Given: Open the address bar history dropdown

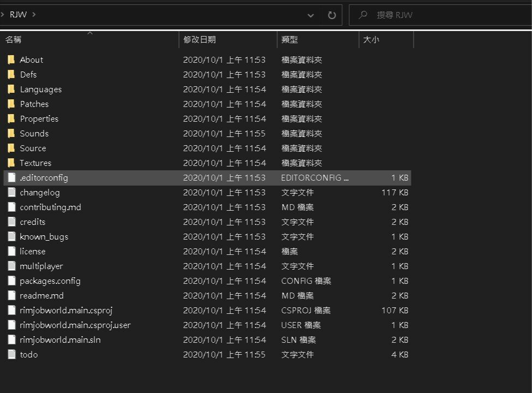Looking at the screenshot, I should click(x=310, y=15).
